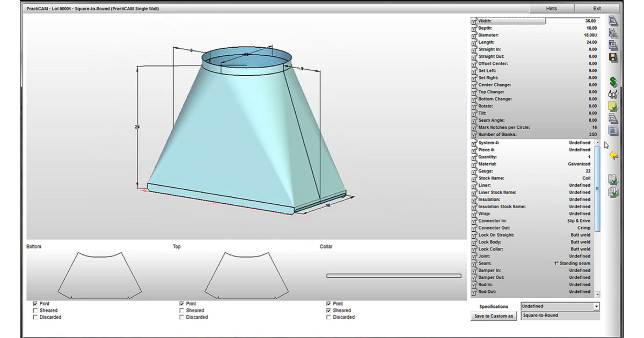Check Discarded under the Collar pattern
This screenshot has width=644, height=338.
point(329,317)
